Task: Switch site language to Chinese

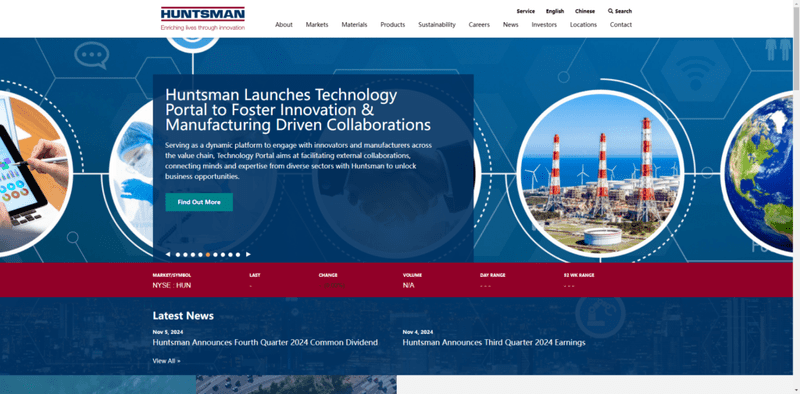Action: pos(585,11)
